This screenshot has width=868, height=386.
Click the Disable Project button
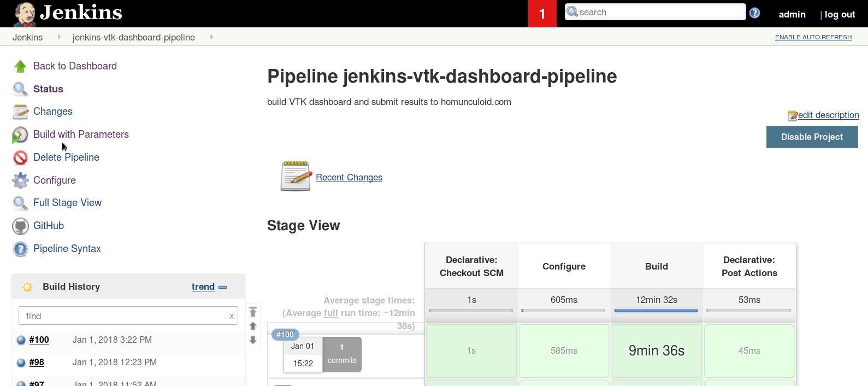coord(812,137)
